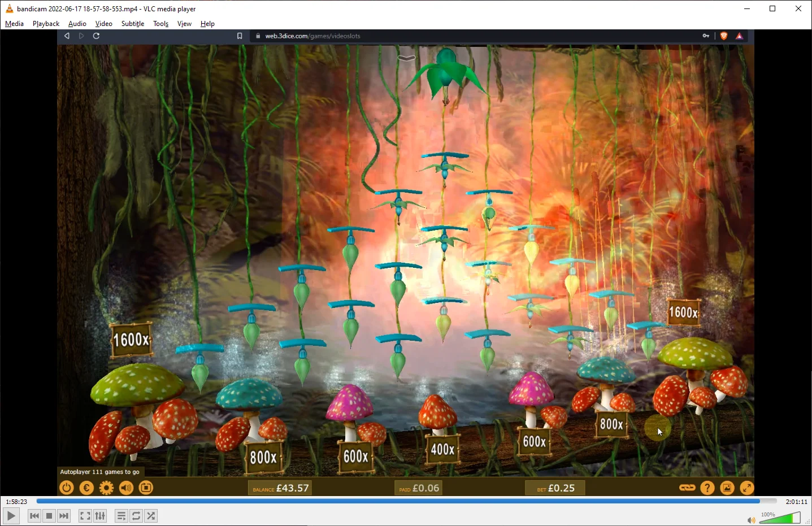812x526 pixels.
Task: Click browser forward arrow in video
Action: [x=81, y=36]
